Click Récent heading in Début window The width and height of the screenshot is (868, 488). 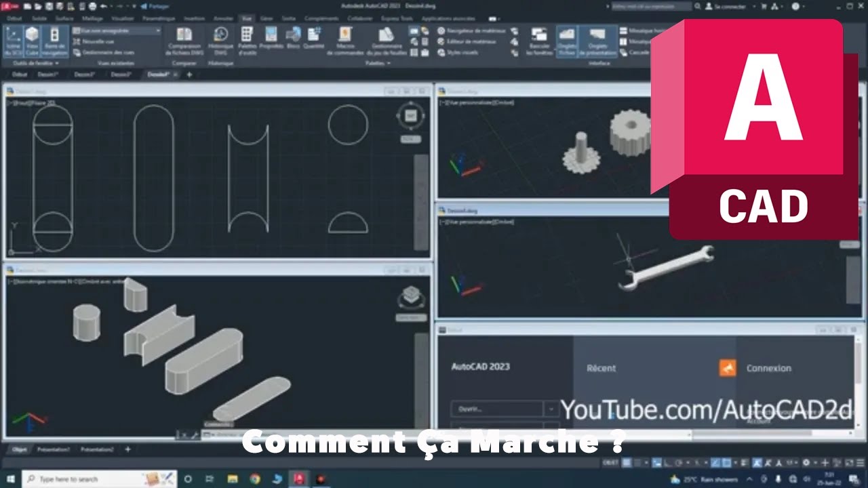(601, 368)
